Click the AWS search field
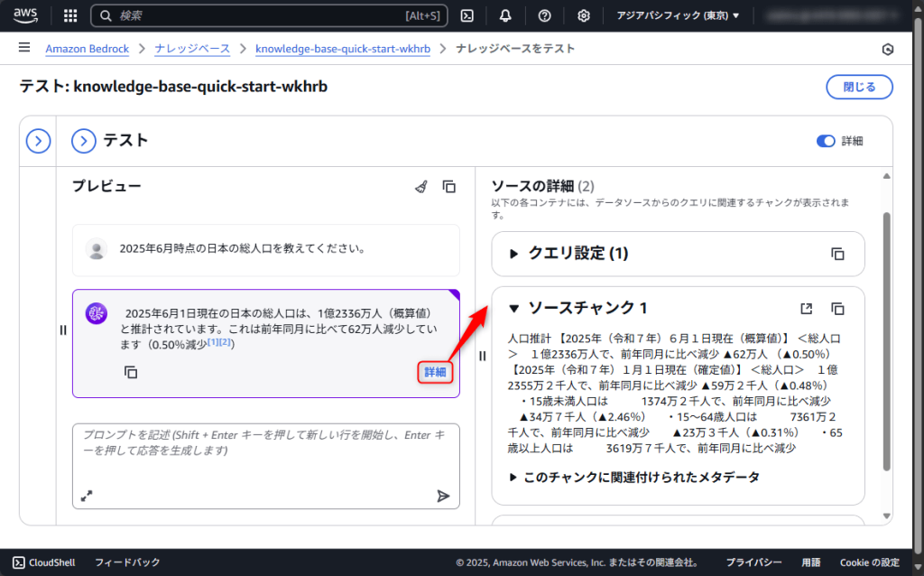 click(269, 16)
